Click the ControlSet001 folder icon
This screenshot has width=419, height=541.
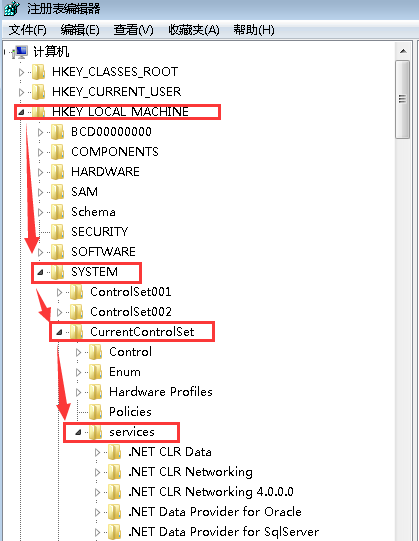click(x=77, y=292)
